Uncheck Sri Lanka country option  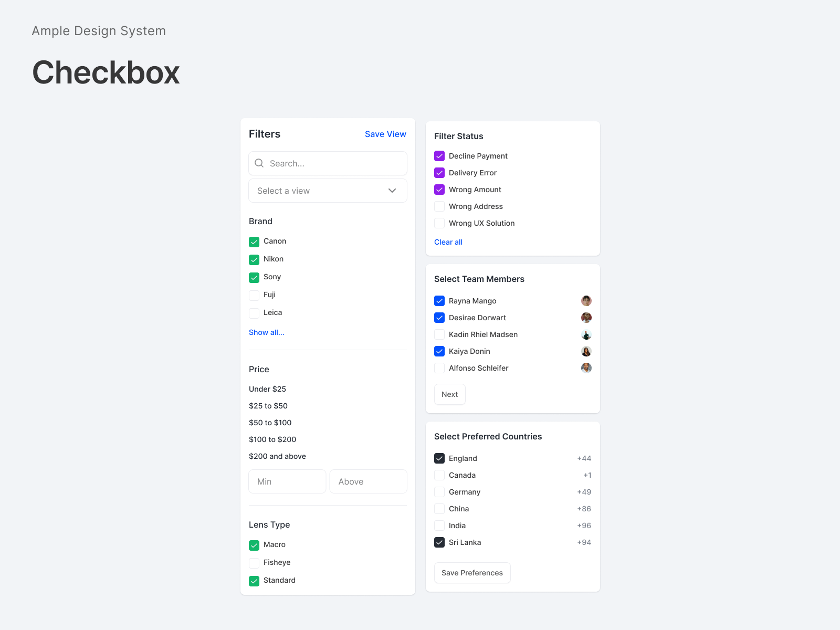click(x=439, y=542)
